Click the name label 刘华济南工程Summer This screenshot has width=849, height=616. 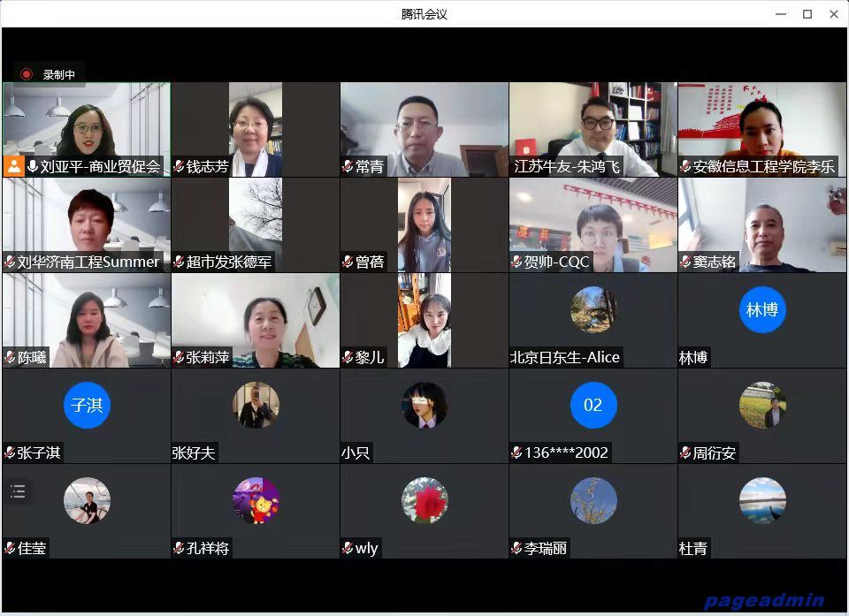coord(88,262)
